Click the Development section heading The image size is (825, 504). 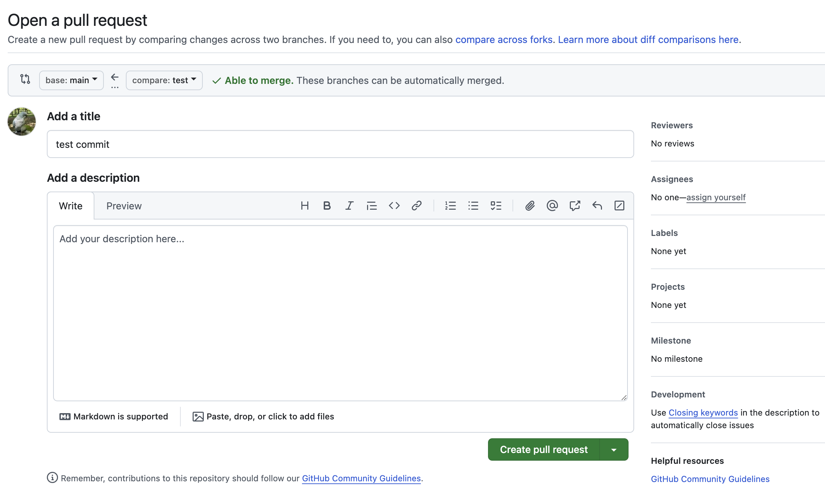click(x=678, y=395)
